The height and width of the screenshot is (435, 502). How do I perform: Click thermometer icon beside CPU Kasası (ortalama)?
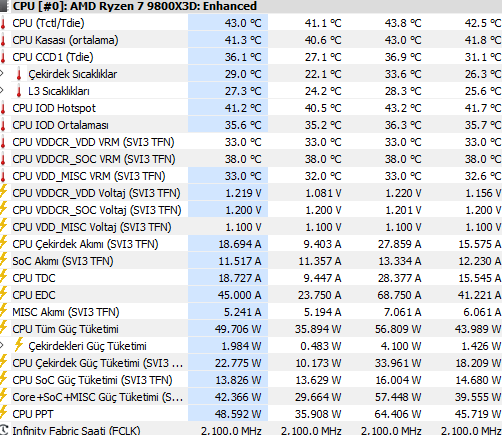3,40
